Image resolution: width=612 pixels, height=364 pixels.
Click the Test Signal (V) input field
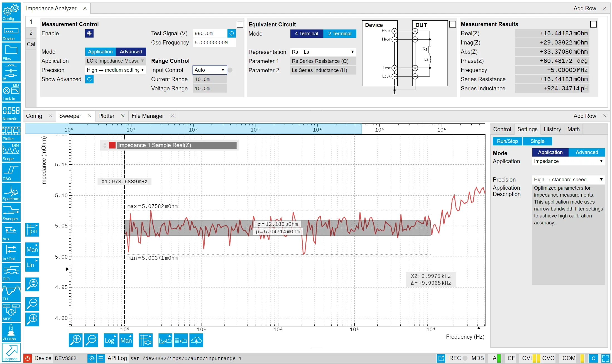[x=210, y=33]
